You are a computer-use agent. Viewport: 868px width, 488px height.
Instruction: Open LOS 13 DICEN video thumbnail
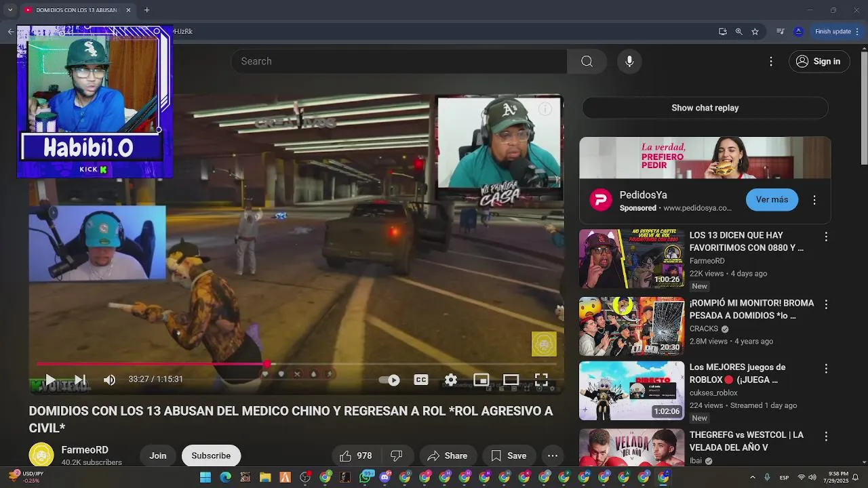[x=632, y=259]
